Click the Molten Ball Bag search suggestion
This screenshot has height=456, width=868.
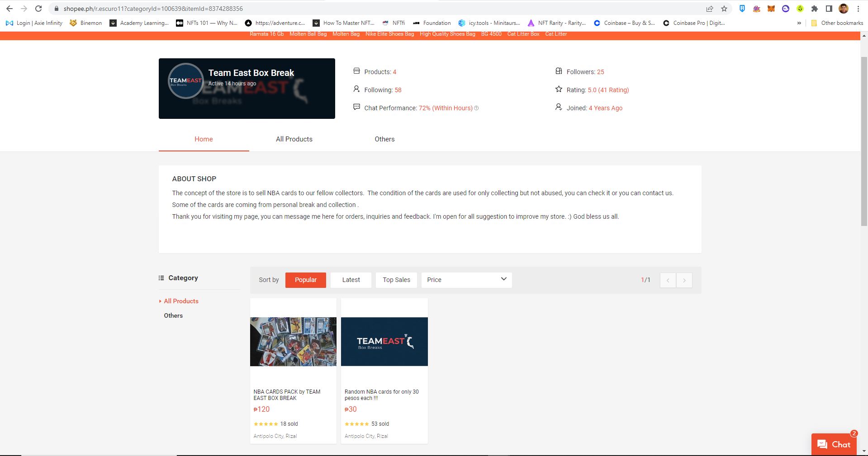pyautogui.click(x=308, y=34)
